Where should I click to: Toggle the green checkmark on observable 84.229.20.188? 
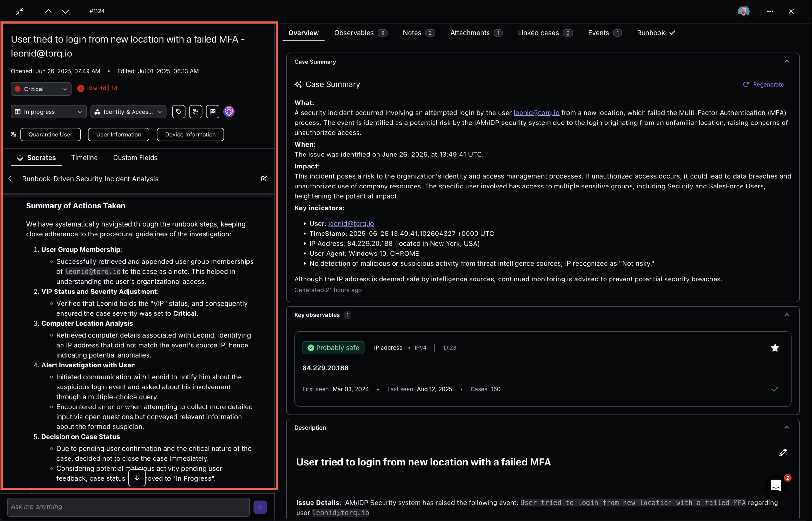(775, 389)
